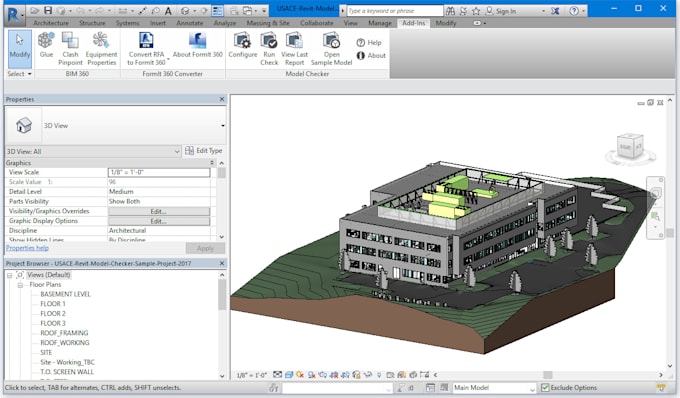
Task: Click the View Scale input field
Action: [159, 172]
